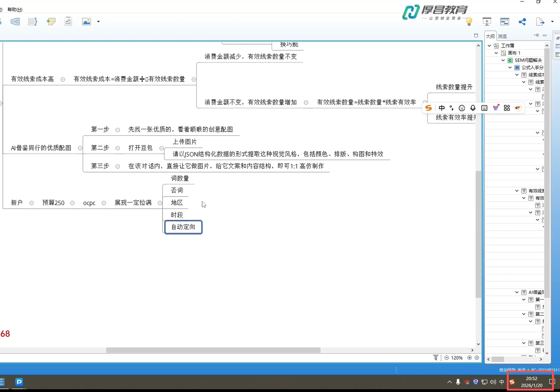Collapse the 有效线索成本高 topic branch
This screenshot has width=560, height=392.
point(63,79)
